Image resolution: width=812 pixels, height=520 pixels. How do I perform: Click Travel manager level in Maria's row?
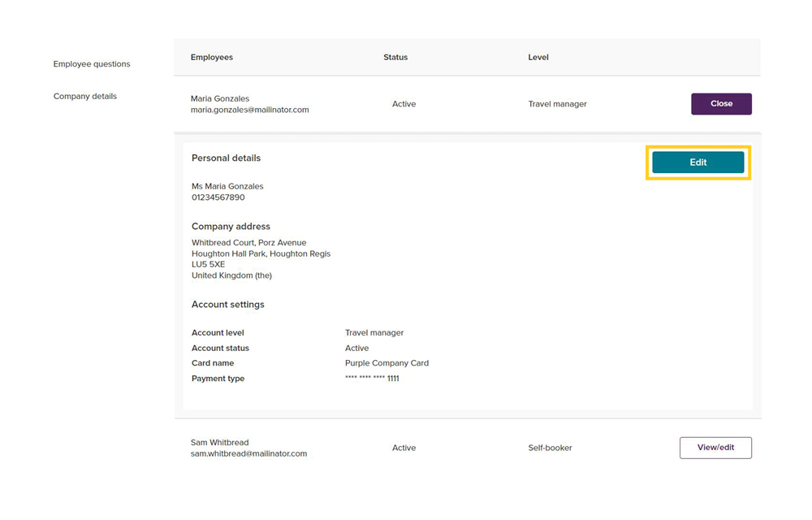tap(557, 103)
